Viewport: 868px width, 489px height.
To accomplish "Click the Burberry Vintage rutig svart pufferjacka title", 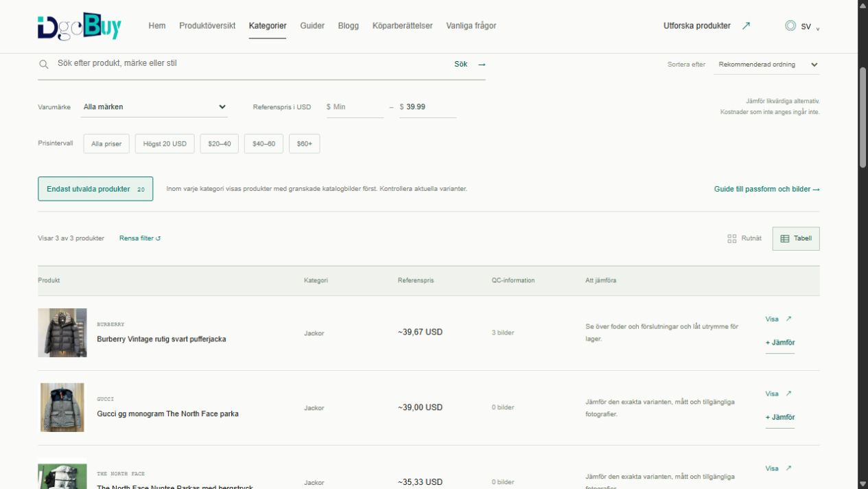I will pyautogui.click(x=161, y=339).
